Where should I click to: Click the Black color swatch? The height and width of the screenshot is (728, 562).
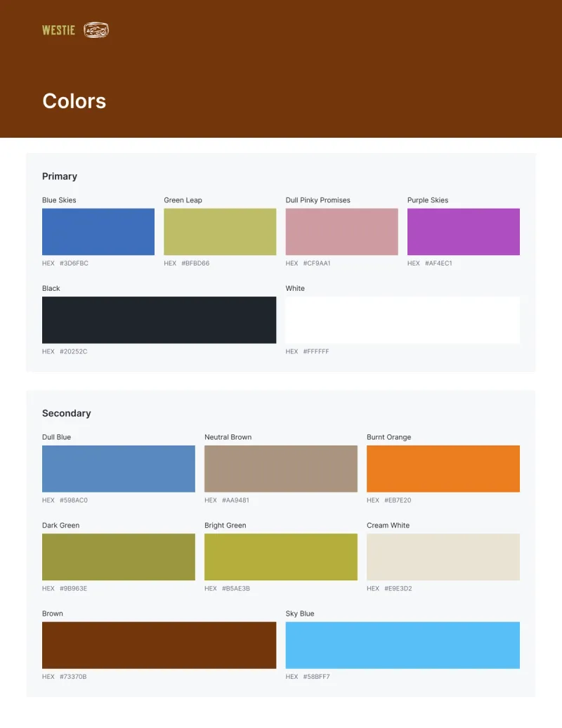tap(159, 320)
